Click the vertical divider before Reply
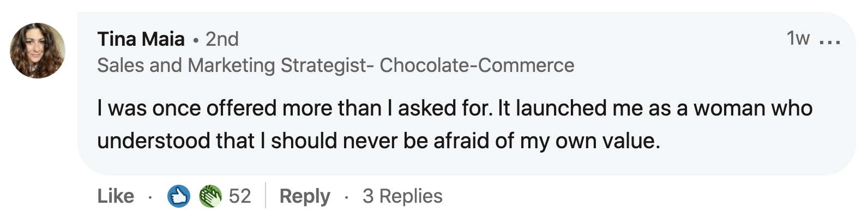868x218 pixels. pyautogui.click(x=266, y=195)
